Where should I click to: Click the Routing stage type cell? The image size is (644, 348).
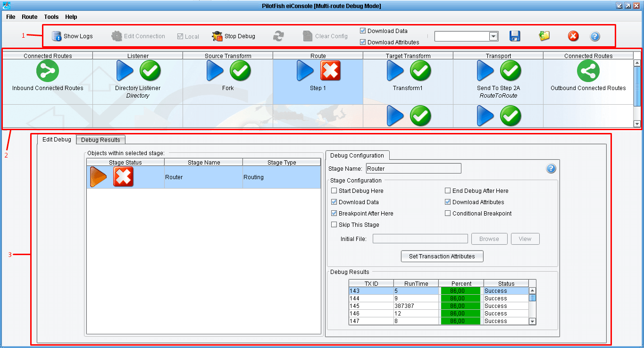[282, 177]
